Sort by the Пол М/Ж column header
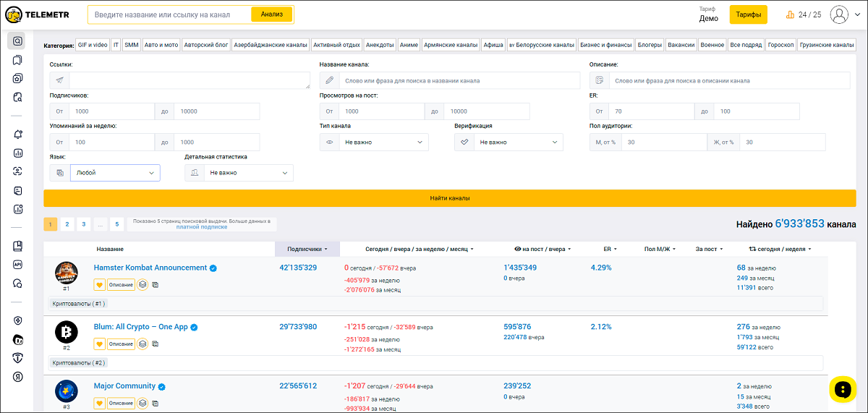The image size is (868, 413). pyautogui.click(x=660, y=249)
